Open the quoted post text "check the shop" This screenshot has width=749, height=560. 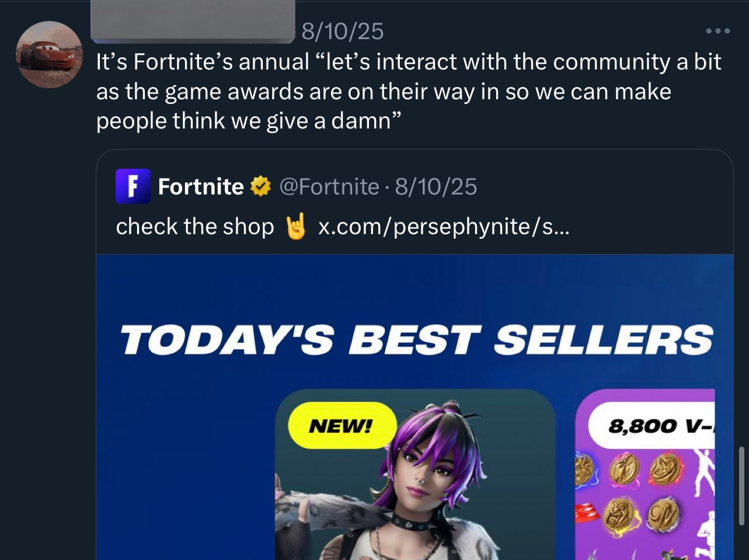(x=195, y=227)
